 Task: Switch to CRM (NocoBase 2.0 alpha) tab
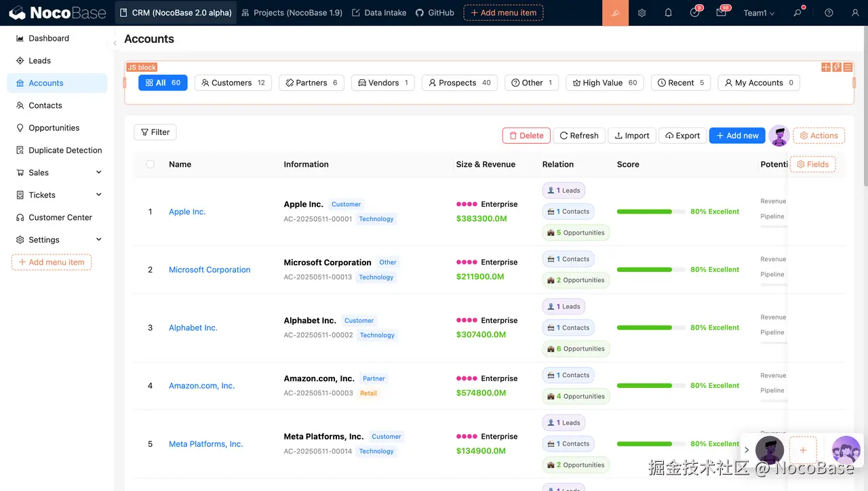coord(176,13)
